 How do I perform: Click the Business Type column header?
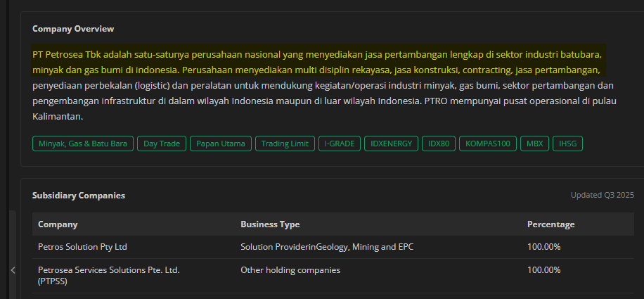(270, 224)
